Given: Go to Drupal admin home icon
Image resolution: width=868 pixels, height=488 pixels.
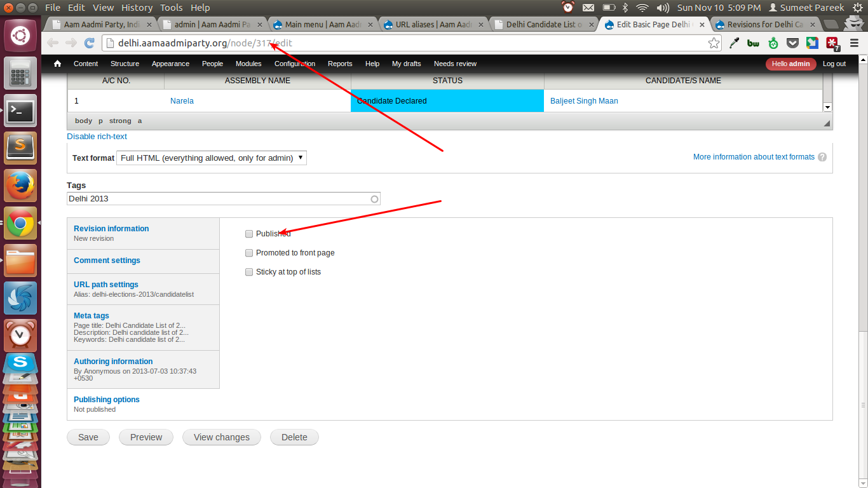Looking at the screenshot, I should coord(58,64).
